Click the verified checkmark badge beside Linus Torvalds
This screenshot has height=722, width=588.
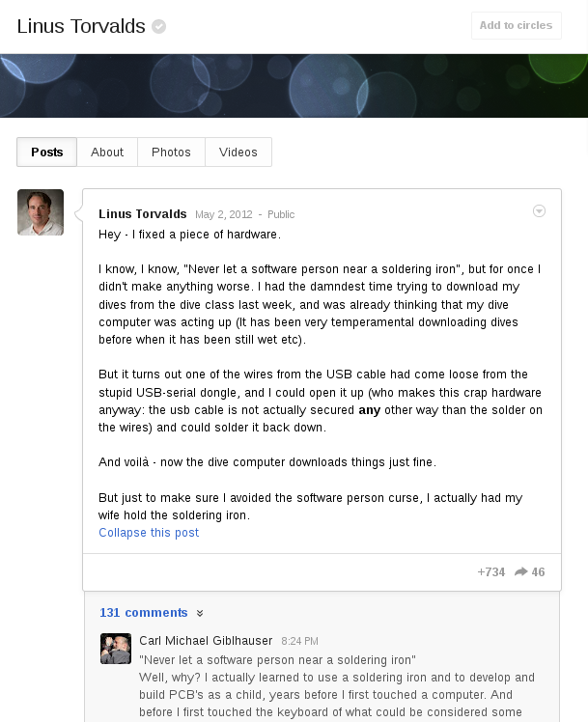159,27
